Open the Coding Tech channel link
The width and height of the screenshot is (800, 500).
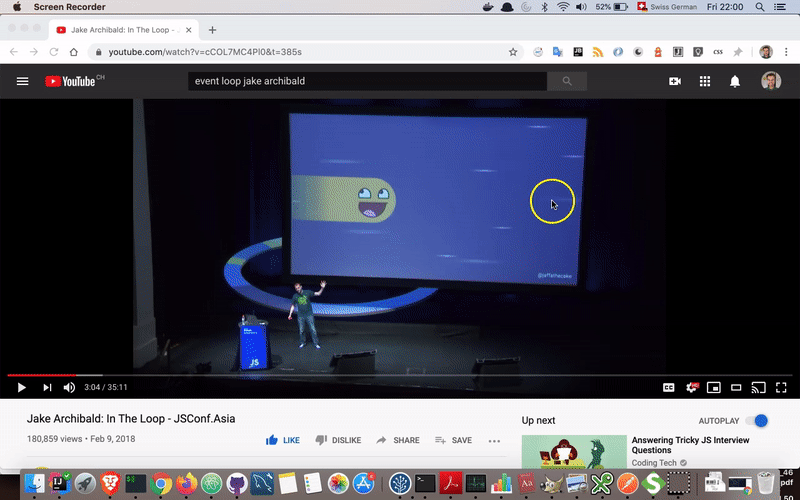tap(654, 463)
